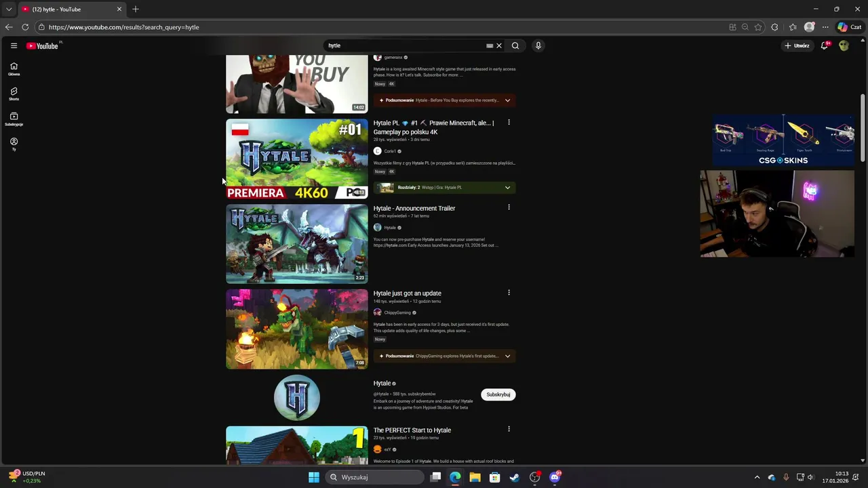Open the browser profile avatar
Image resolution: width=868 pixels, height=488 pixels.
pyautogui.click(x=809, y=27)
